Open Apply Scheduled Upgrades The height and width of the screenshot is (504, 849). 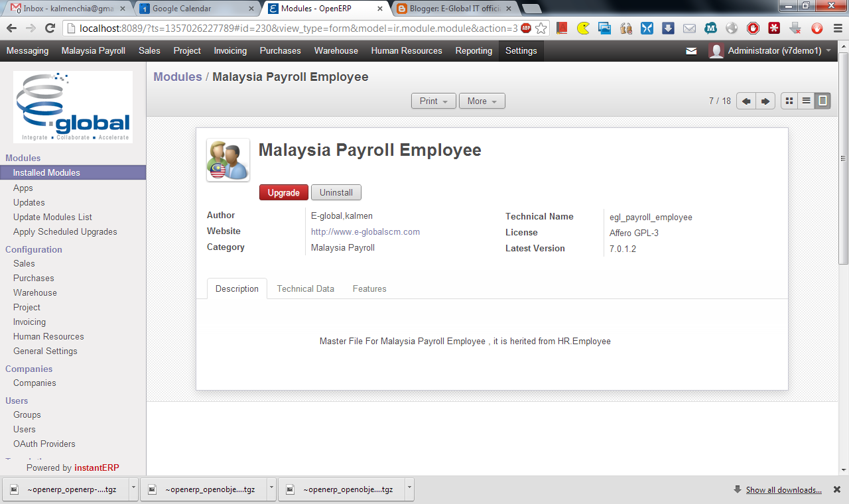pyautogui.click(x=65, y=231)
